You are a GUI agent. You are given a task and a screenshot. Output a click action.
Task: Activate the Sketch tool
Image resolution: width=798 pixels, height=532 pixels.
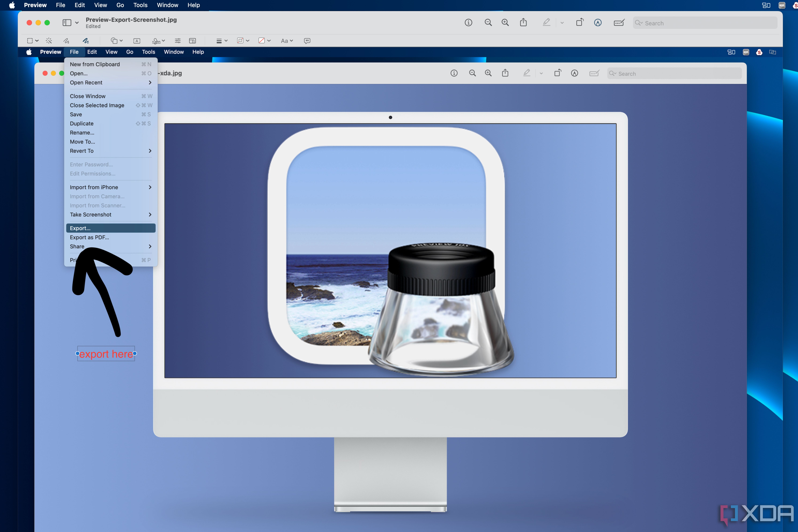pyautogui.click(x=66, y=41)
